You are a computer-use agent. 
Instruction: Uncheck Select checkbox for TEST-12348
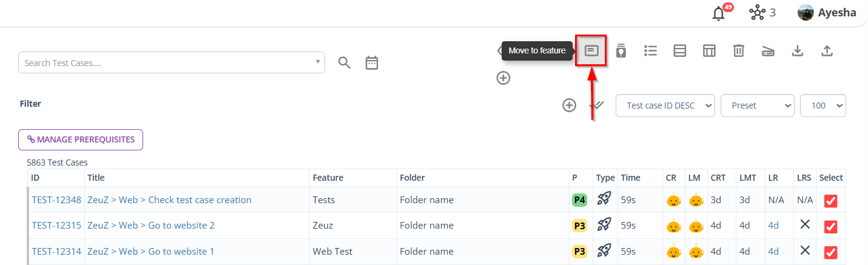830,201
